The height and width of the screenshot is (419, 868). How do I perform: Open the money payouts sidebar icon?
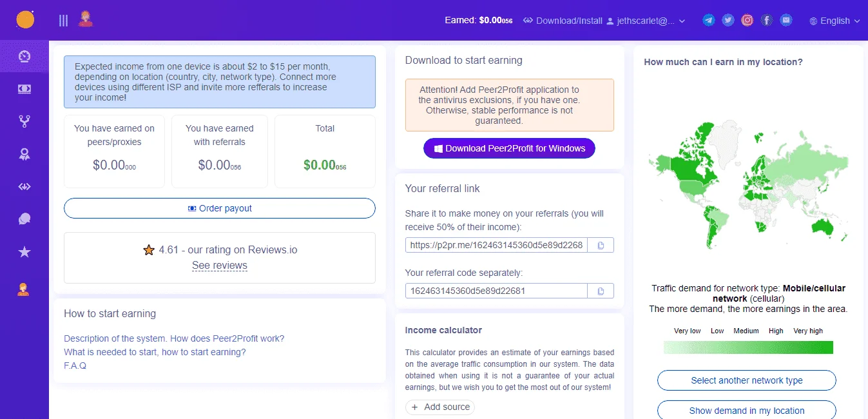[x=24, y=89]
